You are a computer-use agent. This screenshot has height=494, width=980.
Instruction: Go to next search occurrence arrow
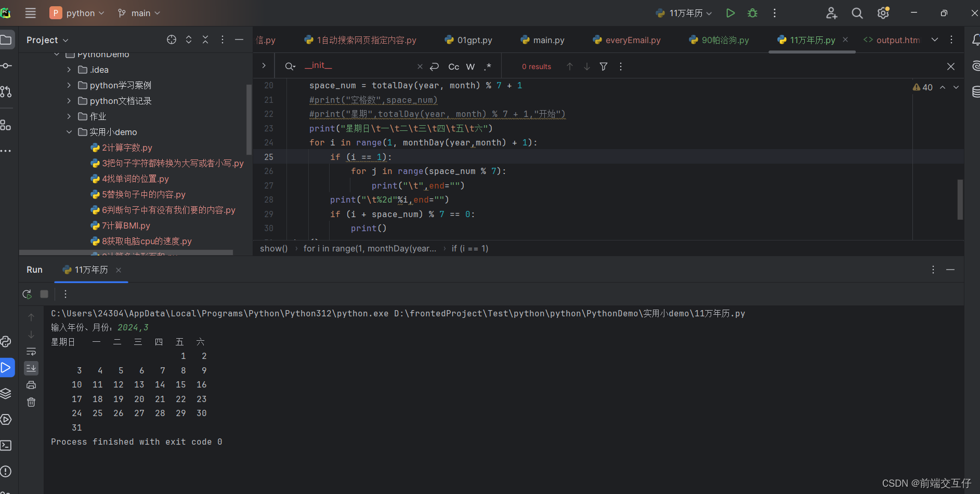(x=587, y=66)
